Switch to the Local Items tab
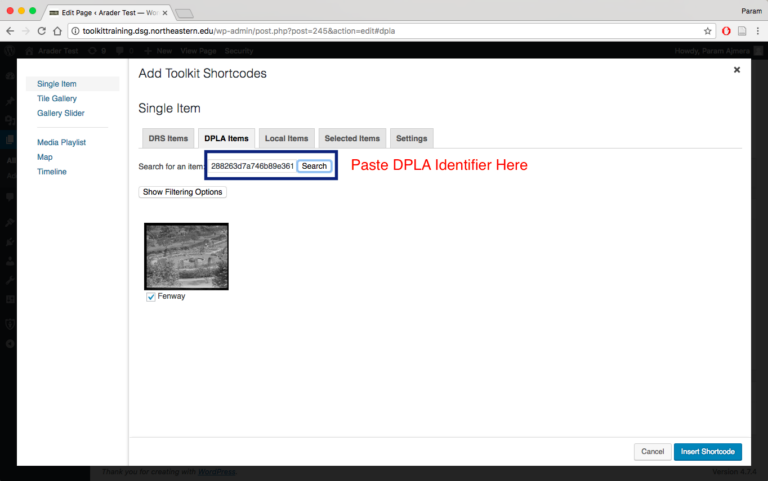The width and height of the screenshot is (768, 481). pos(286,138)
